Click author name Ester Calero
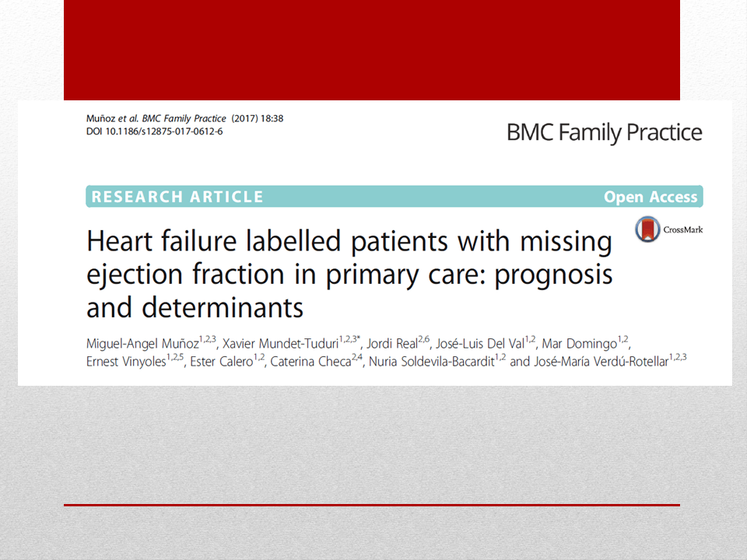The image size is (747, 560). 222,362
